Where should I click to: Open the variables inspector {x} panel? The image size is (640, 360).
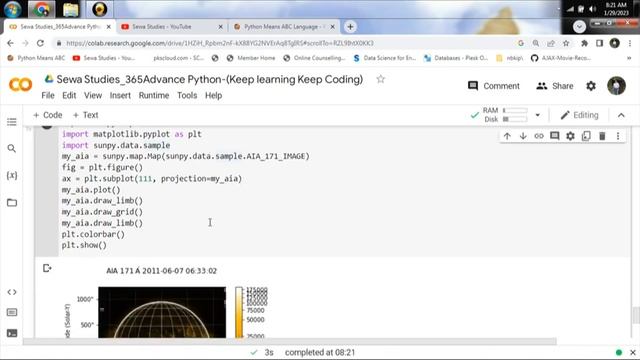point(12,176)
